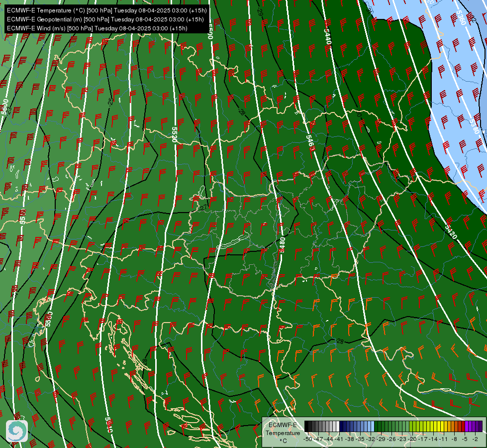487x448 pixels.
Task: Pick the black swatch at legend's left end
Action: (x=306, y=427)
